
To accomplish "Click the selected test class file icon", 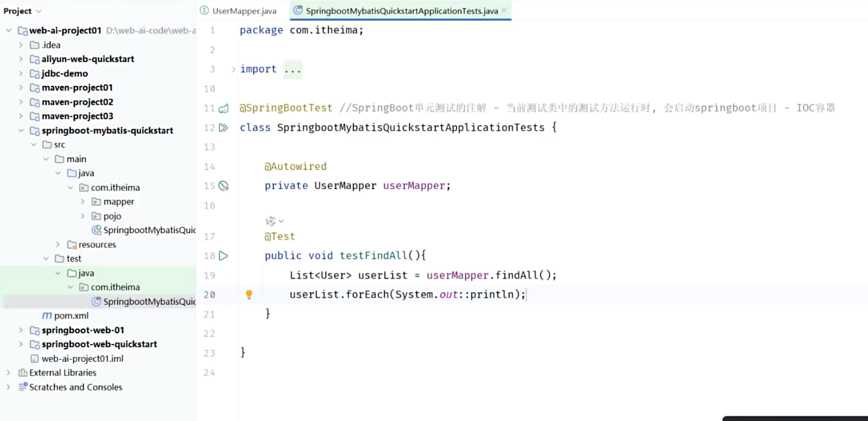I will pos(96,302).
